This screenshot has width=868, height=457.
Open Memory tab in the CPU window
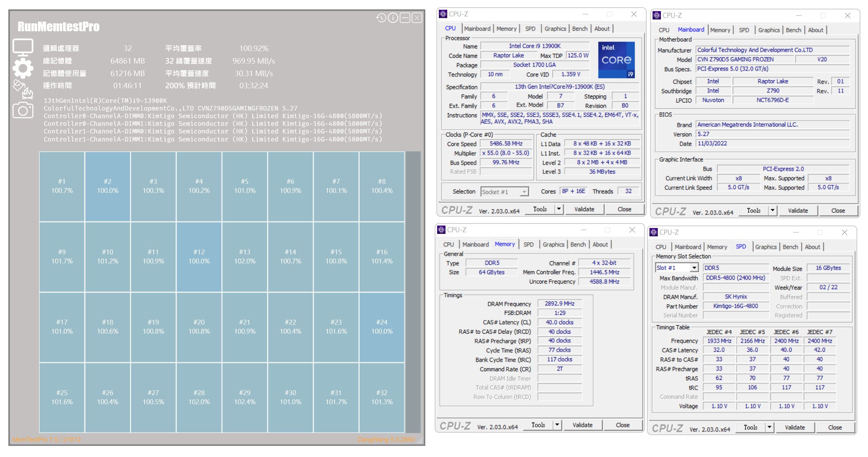coord(506,28)
